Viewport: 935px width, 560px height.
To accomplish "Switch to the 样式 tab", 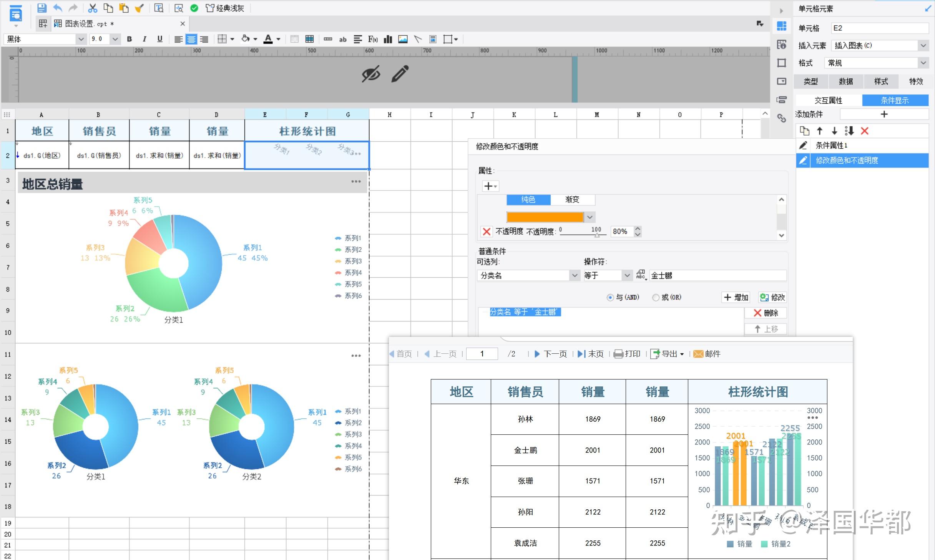I will click(880, 81).
